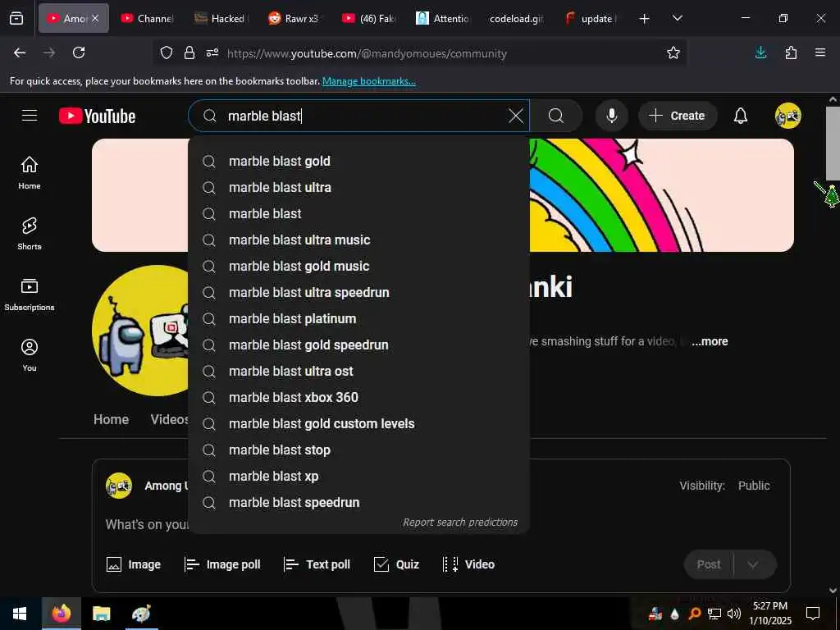Image resolution: width=840 pixels, height=630 pixels.
Task: Start voice search with the microphone icon
Action: [x=611, y=116]
